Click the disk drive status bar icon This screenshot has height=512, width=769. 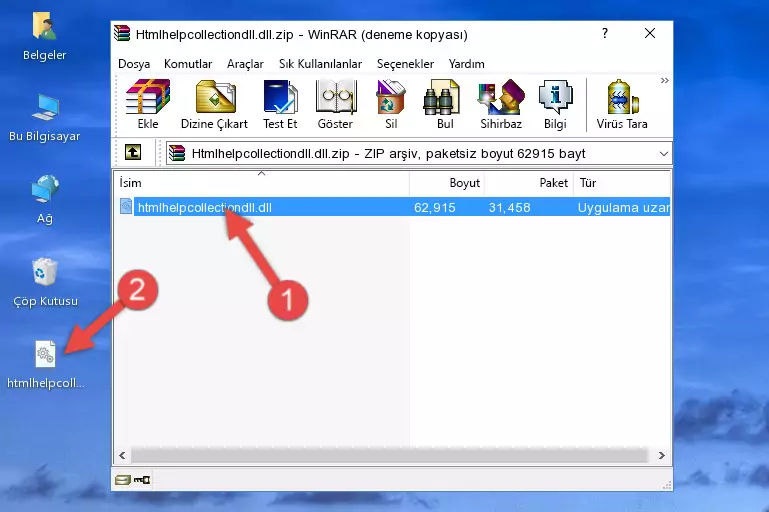[x=122, y=480]
